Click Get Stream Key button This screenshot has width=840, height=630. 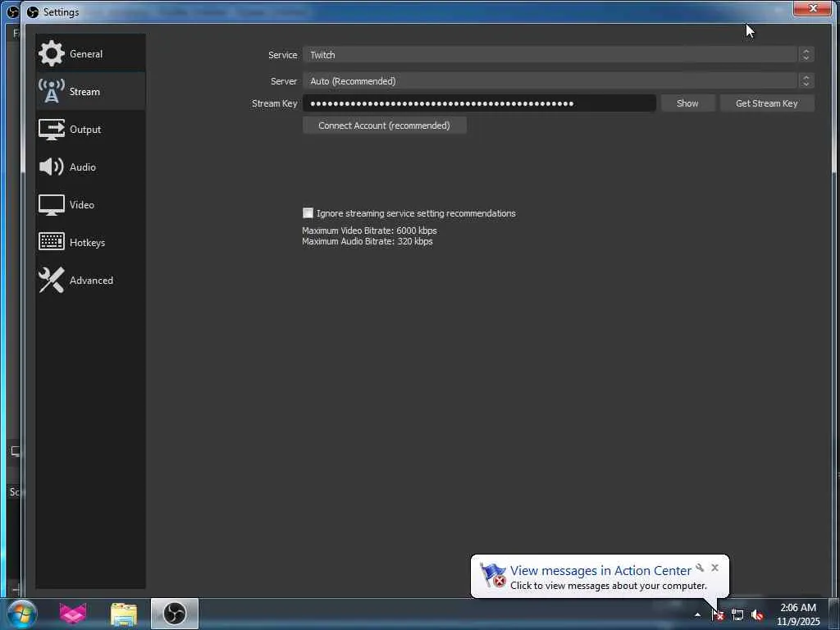767,103
